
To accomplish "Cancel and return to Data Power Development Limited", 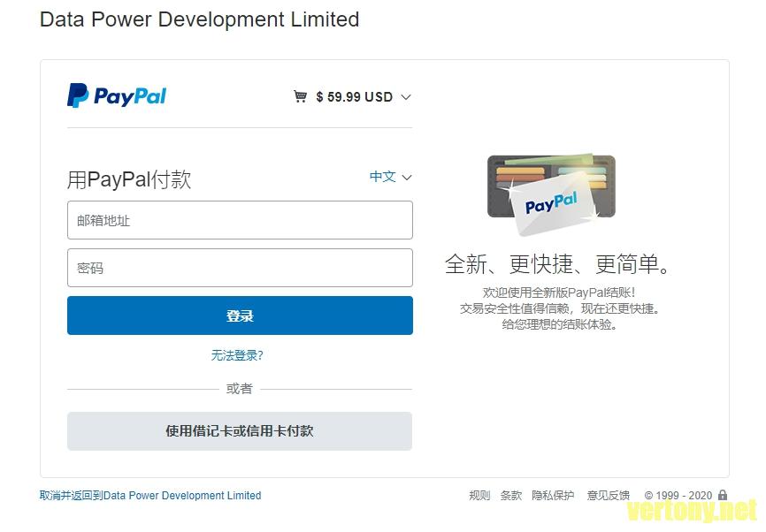I will pos(150,496).
